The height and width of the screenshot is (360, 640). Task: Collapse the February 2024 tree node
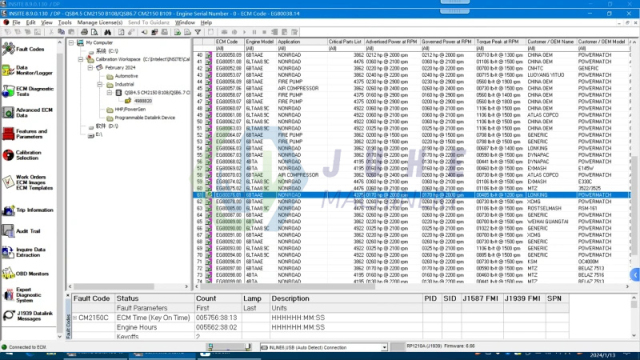[91, 68]
